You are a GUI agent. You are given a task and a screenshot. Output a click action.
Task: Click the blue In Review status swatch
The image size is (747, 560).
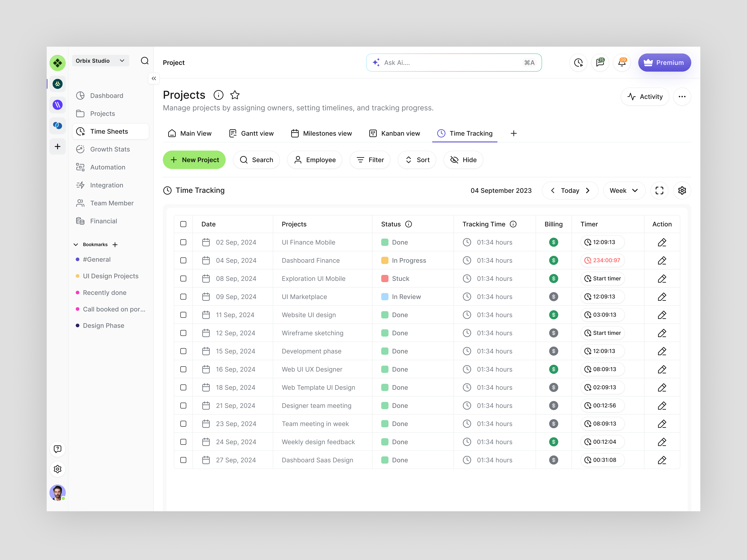tap(385, 297)
